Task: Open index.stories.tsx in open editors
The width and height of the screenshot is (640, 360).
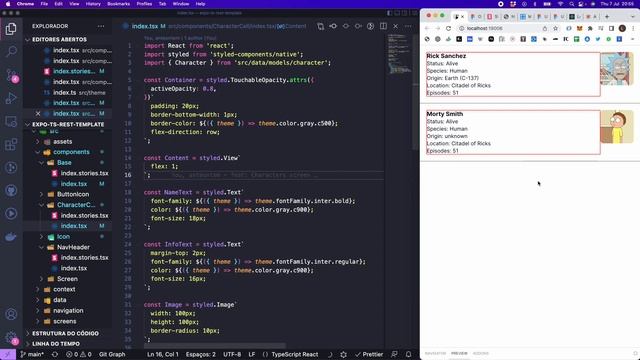Action: [x=74, y=71]
